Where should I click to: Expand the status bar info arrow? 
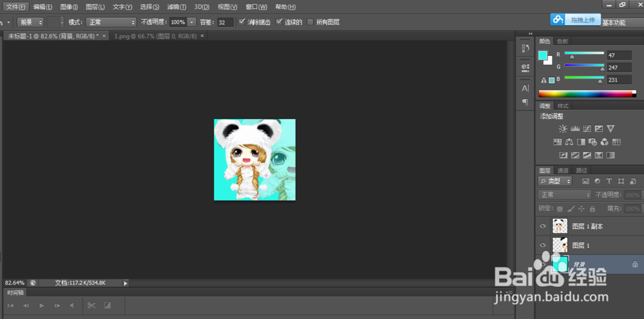[126, 283]
